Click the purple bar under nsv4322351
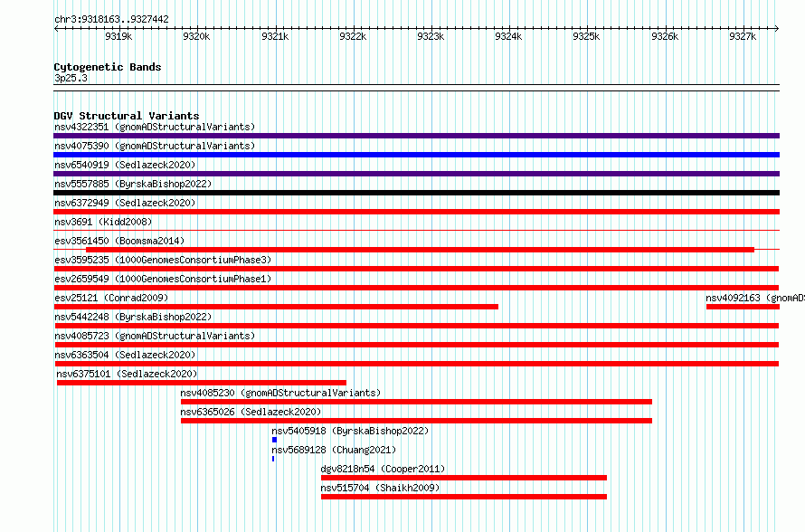Screen dimensions: 805x532 [416, 136]
